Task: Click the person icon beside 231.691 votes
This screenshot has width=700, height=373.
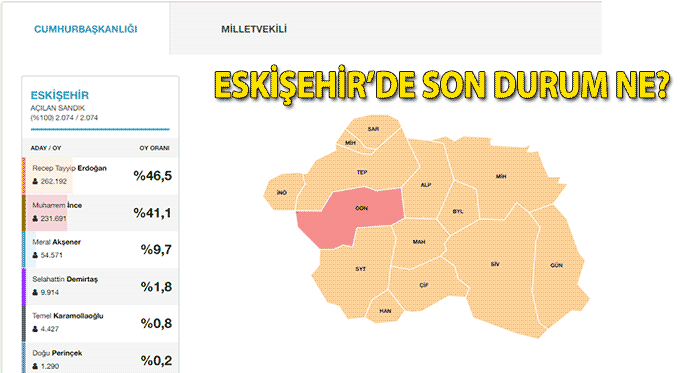Action: tap(35, 219)
